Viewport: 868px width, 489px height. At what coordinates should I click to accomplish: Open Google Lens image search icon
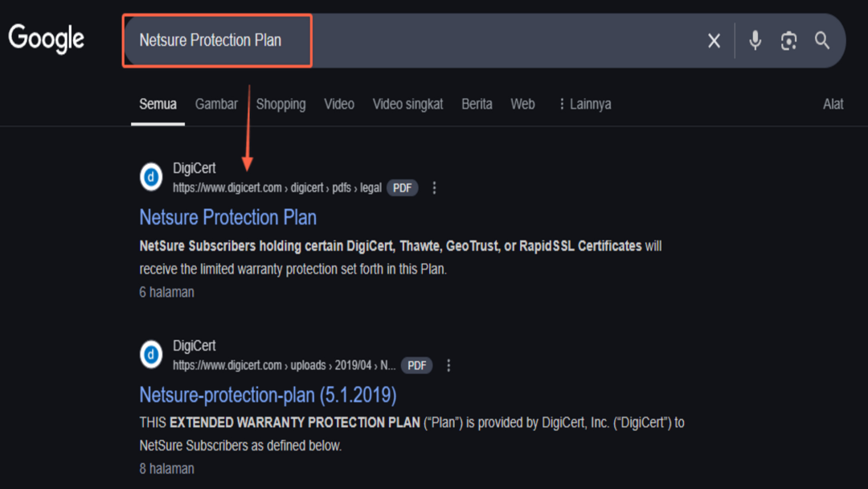[x=788, y=40]
